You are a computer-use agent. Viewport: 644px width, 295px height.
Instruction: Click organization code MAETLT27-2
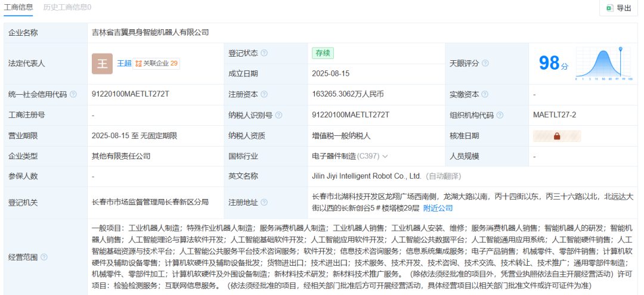(x=555, y=115)
